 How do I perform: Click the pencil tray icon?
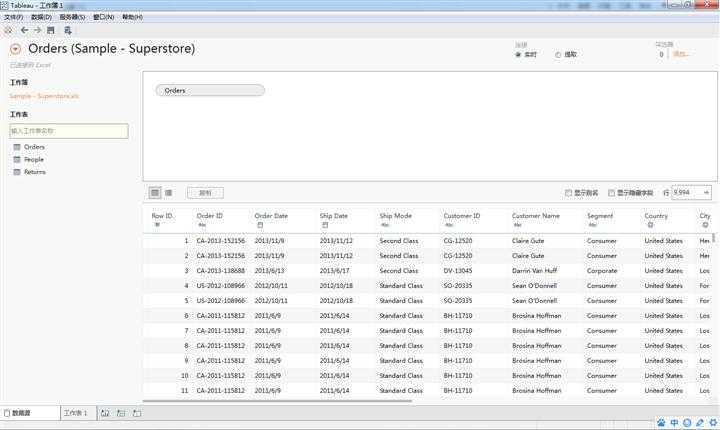point(700,423)
